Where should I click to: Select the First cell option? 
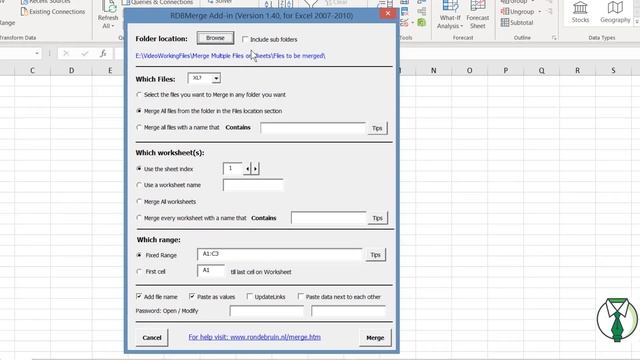[139, 271]
